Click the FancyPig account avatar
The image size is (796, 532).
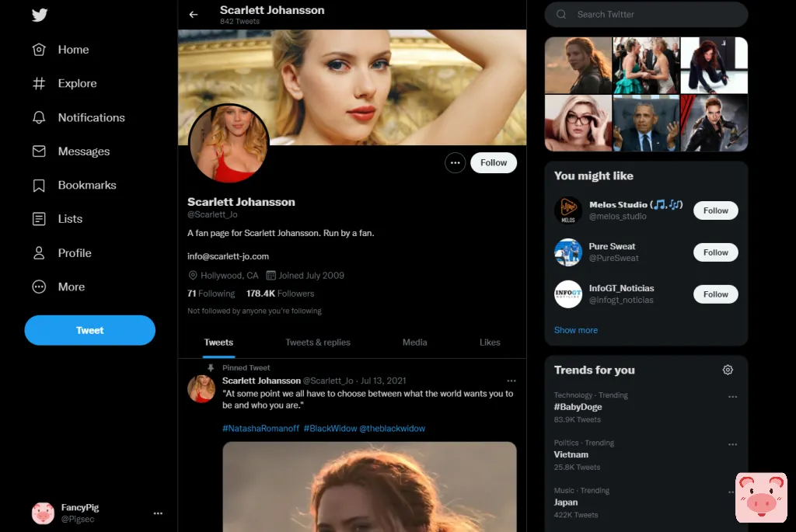44,513
